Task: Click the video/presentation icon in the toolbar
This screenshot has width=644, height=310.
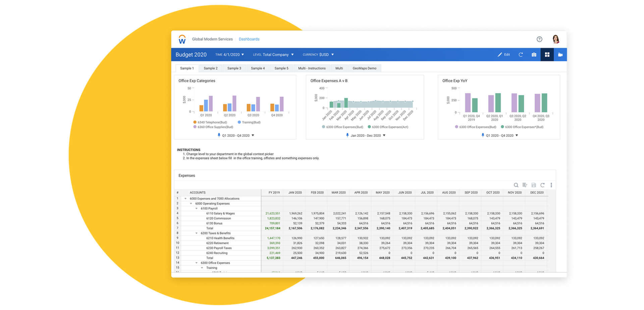Action: (560, 55)
